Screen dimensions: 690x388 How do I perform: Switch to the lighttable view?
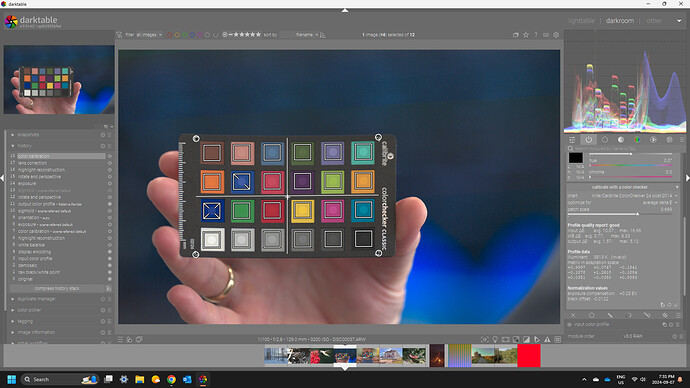pyautogui.click(x=581, y=21)
